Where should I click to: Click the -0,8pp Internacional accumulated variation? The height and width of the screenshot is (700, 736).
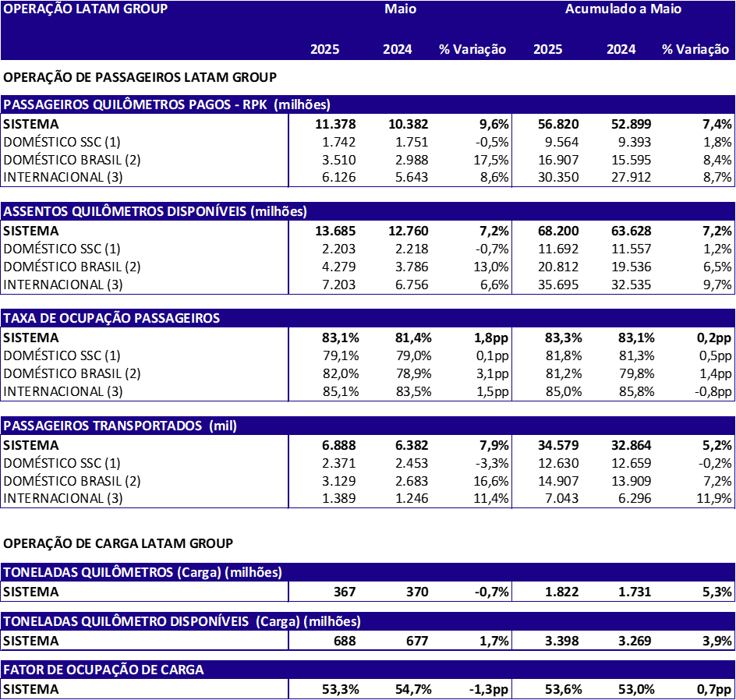point(713,392)
